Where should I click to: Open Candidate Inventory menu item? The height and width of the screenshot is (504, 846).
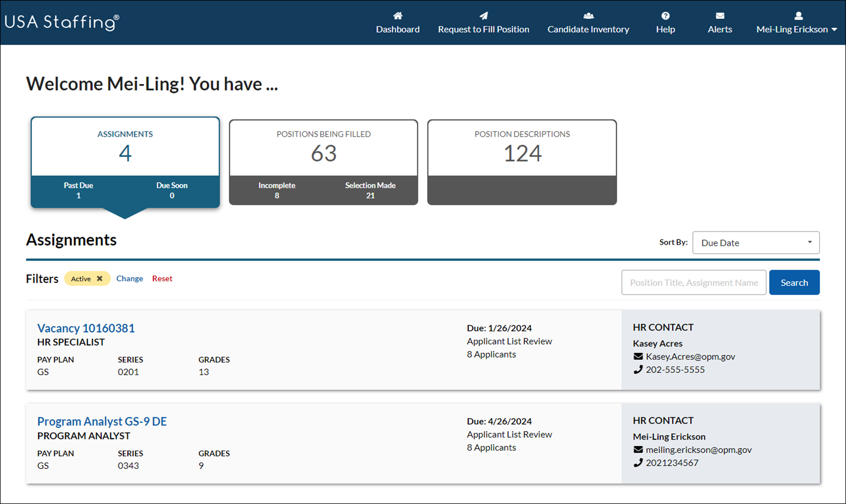(588, 22)
